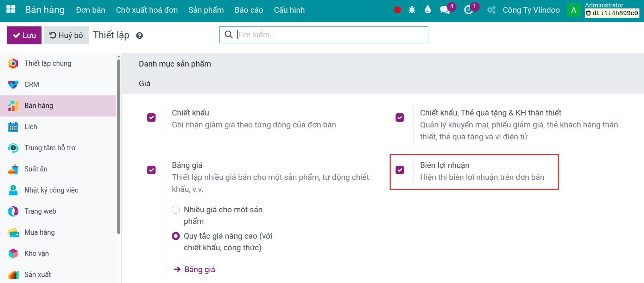Screen dimensions: 644x283
Task: Open the Đơn bán menu
Action: pyautogui.click(x=90, y=10)
